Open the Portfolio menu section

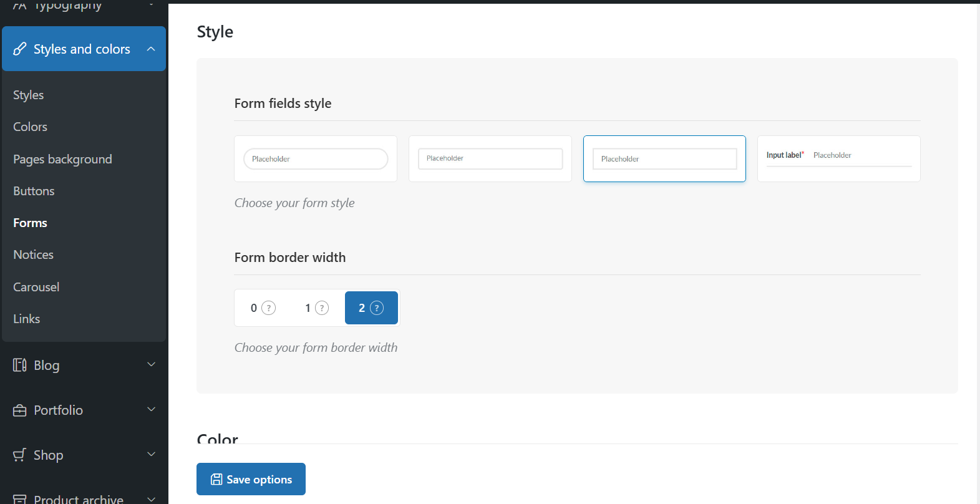coord(84,410)
